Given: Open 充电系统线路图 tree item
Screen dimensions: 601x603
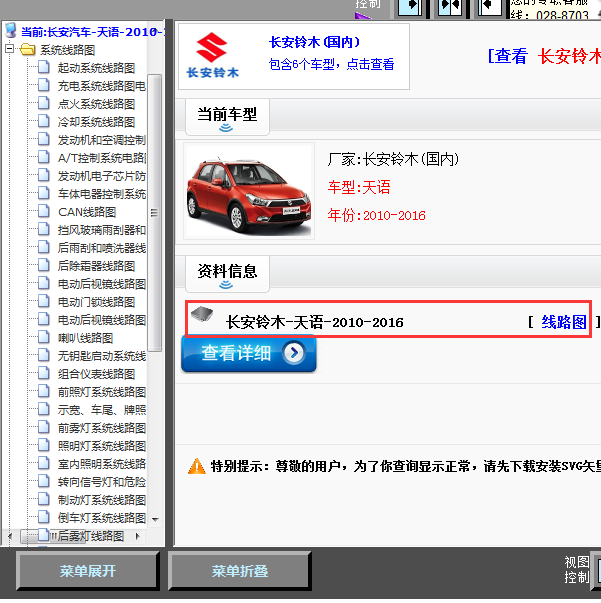Looking at the screenshot, I should point(102,86).
